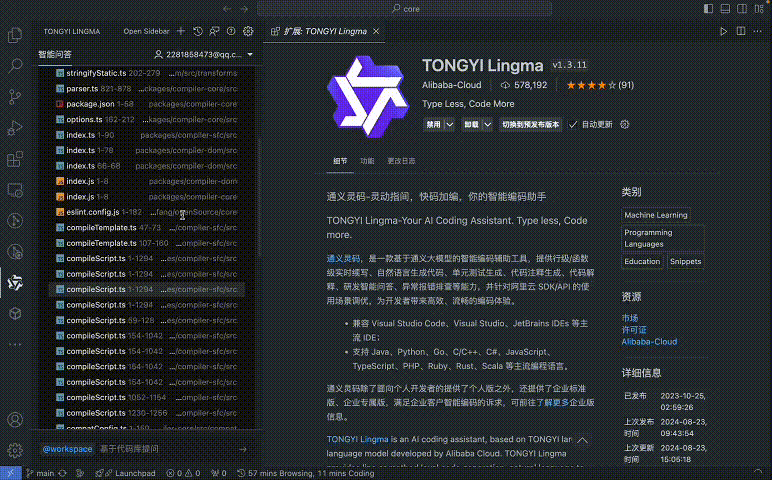772x480 pixels.
Task: Click the core search box in title bar
Action: (x=404, y=9)
